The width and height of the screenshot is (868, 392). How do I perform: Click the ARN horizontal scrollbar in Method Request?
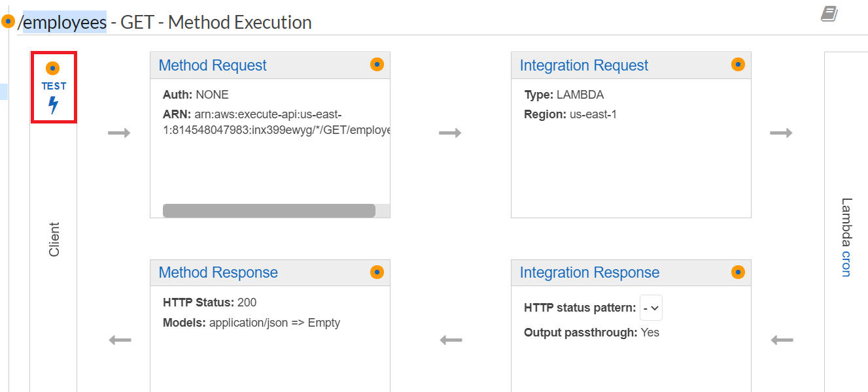268,210
